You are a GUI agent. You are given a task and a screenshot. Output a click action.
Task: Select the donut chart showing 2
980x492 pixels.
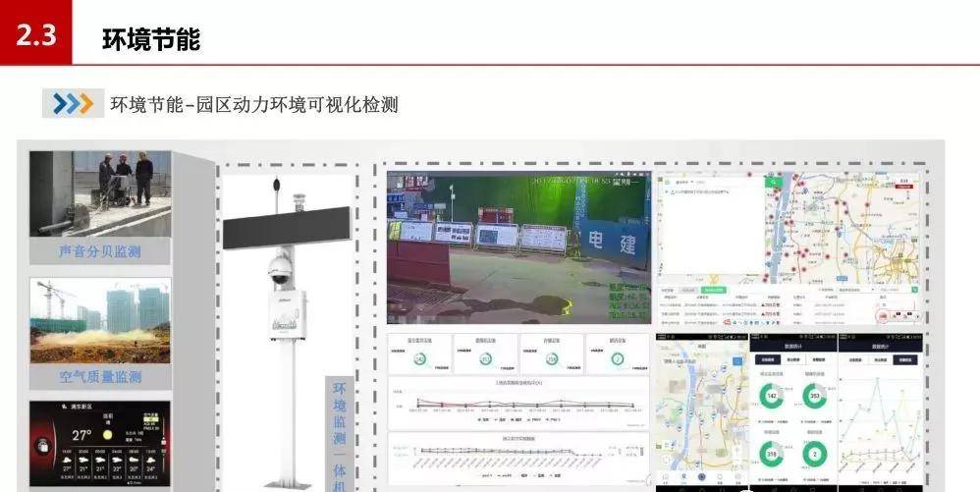pyautogui.click(x=814, y=455)
